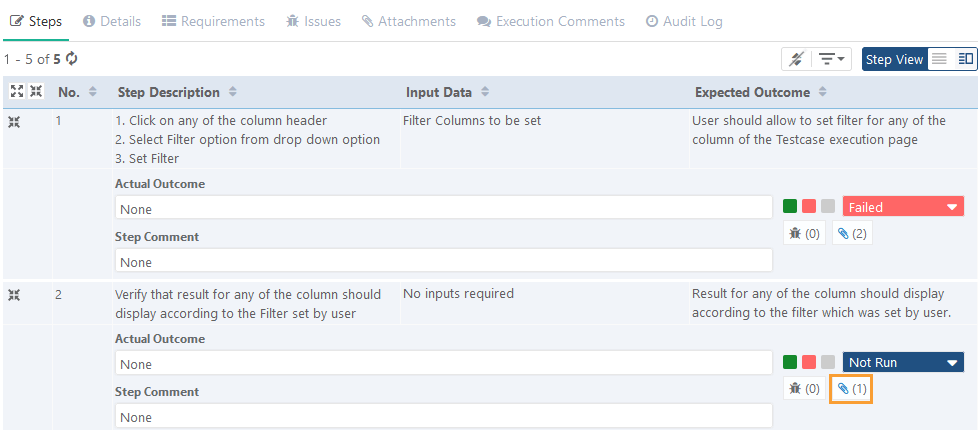
Task: Collapse step 2 row
Action: point(14,294)
